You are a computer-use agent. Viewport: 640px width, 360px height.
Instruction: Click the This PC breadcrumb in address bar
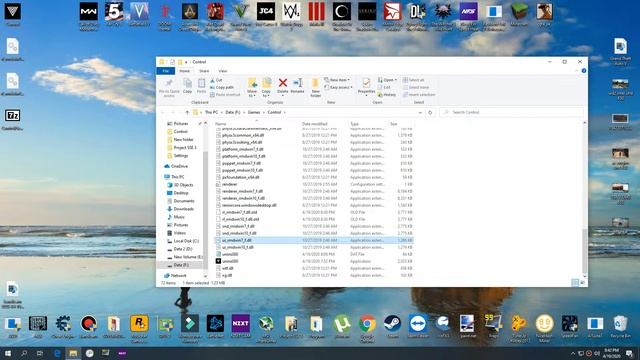point(211,112)
